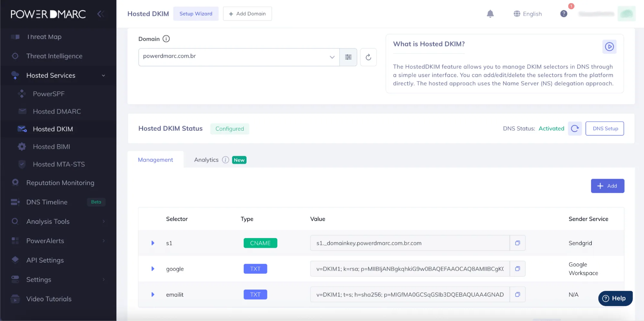644x321 pixels.
Task: Collapse the sidebar with the double chevron icon
Action: [101, 14]
